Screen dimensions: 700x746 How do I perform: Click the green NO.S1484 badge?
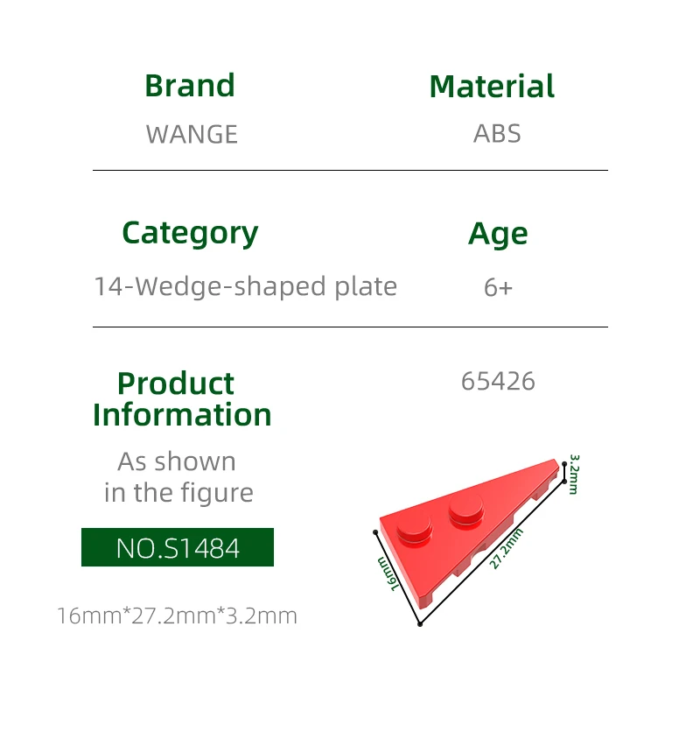(x=178, y=547)
